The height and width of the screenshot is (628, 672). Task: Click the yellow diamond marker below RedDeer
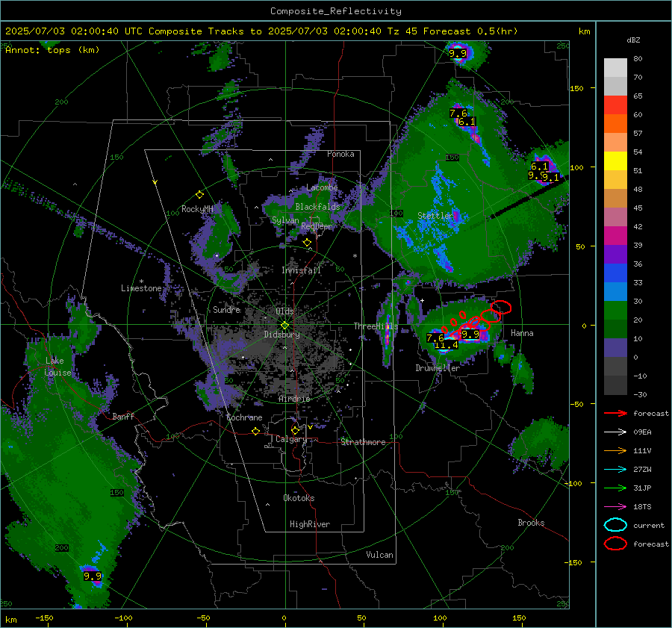(307, 243)
